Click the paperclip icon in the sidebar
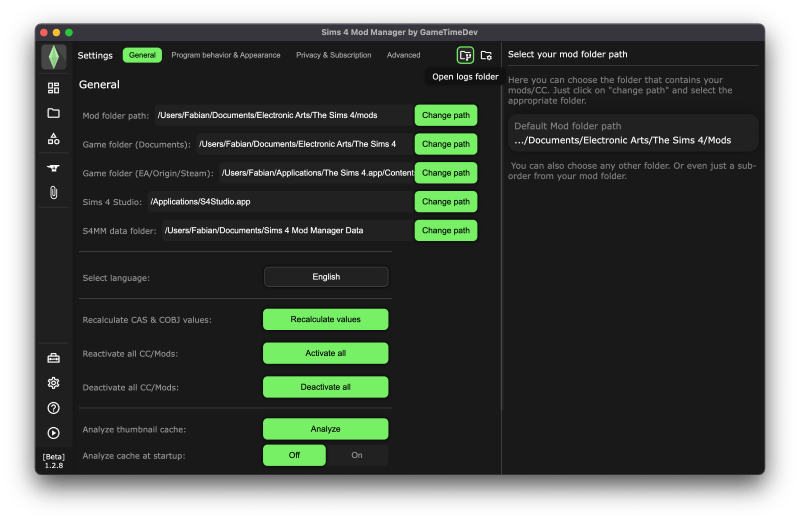The height and width of the screenshot is (521, 800). (54, 192)
